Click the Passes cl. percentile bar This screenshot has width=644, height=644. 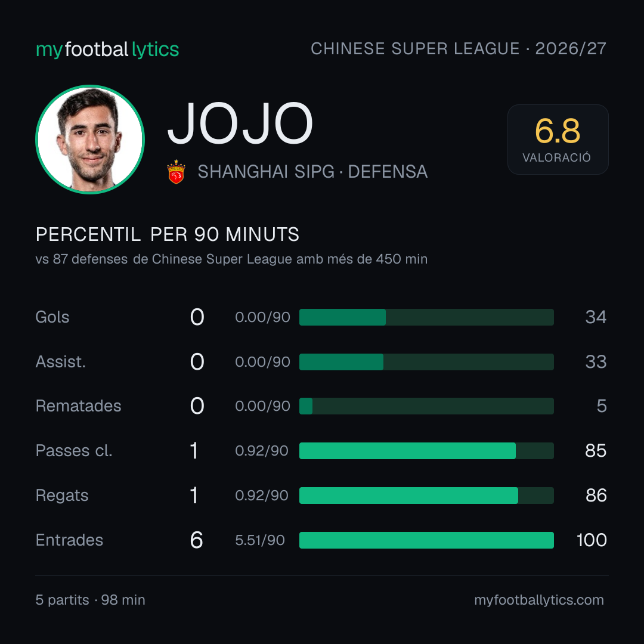[x=426, y=451]
